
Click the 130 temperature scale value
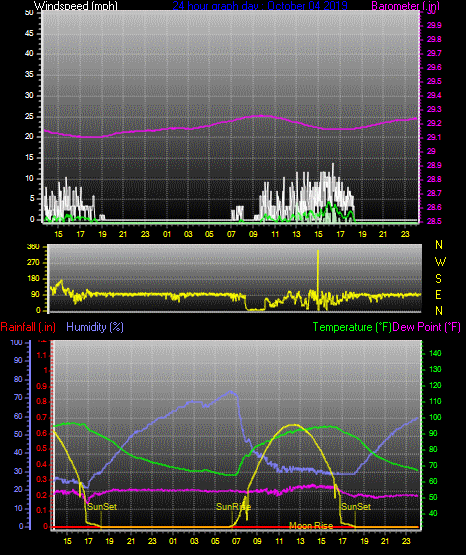click(435, 370)
